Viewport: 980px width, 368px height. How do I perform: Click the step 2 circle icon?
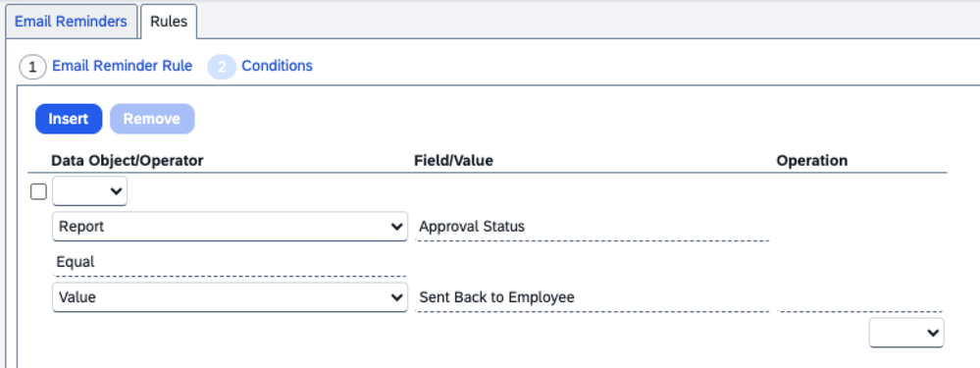222,67
